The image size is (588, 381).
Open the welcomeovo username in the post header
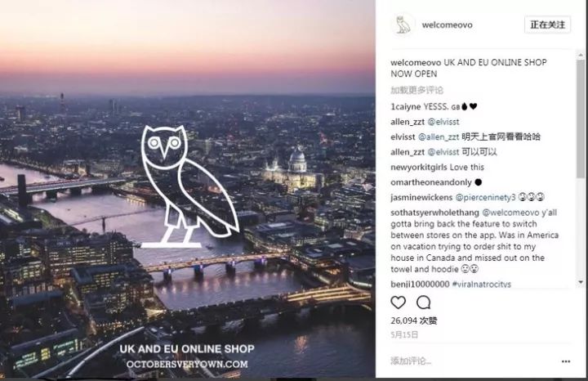[x=446, y=25]
